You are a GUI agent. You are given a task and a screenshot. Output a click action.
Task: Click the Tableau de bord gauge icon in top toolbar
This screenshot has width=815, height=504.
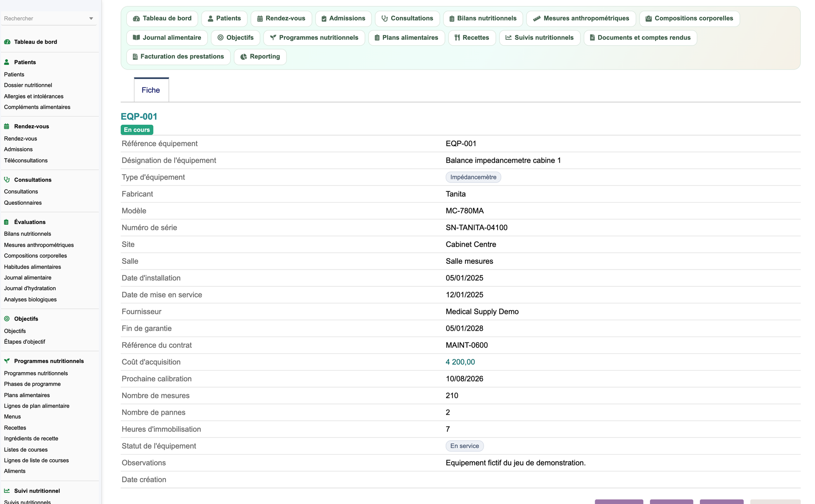click(x=136, y=19)
